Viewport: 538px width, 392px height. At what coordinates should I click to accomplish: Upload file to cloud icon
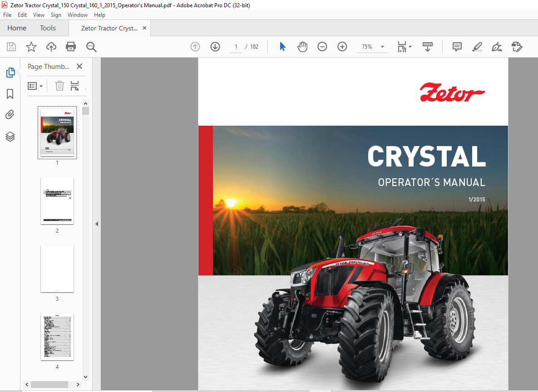(x=51, y=47)
